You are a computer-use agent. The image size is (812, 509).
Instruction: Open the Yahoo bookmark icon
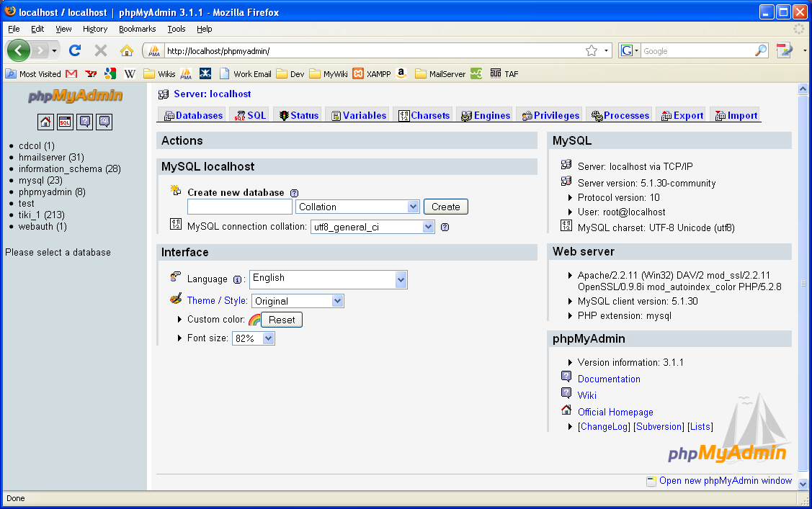(91, 74)
